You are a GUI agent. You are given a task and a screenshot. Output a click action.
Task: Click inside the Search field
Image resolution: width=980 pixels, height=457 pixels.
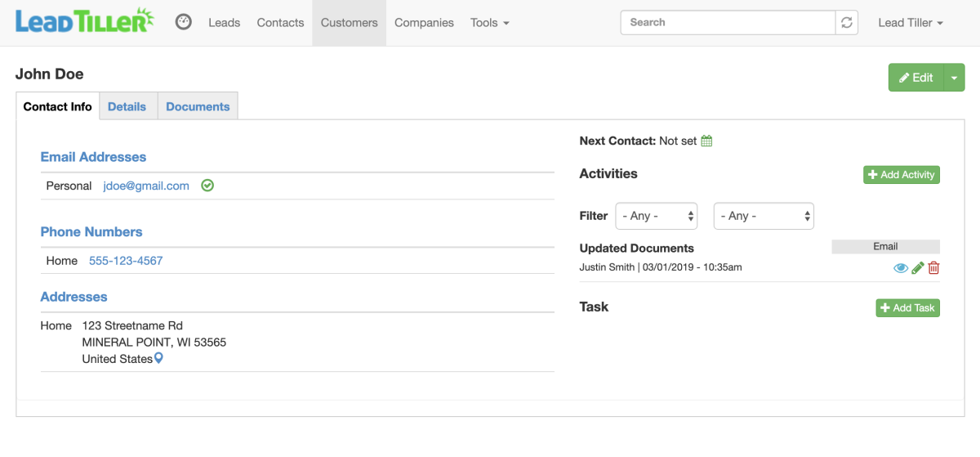pos(728,23)
